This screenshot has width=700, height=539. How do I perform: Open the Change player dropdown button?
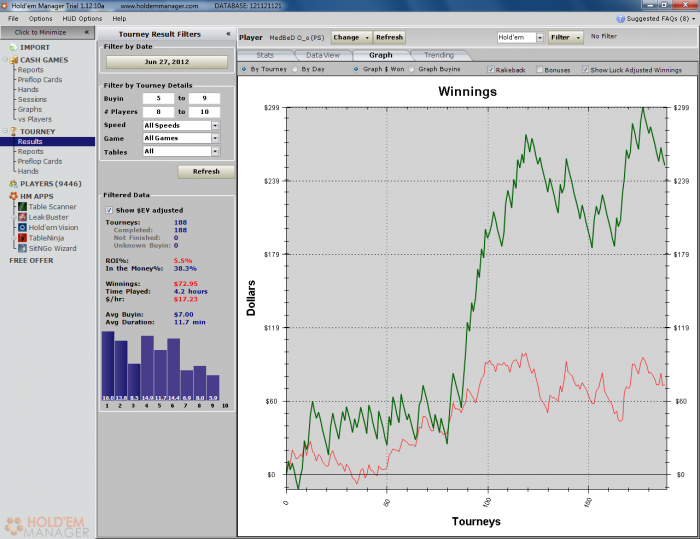tap(351, 38)
